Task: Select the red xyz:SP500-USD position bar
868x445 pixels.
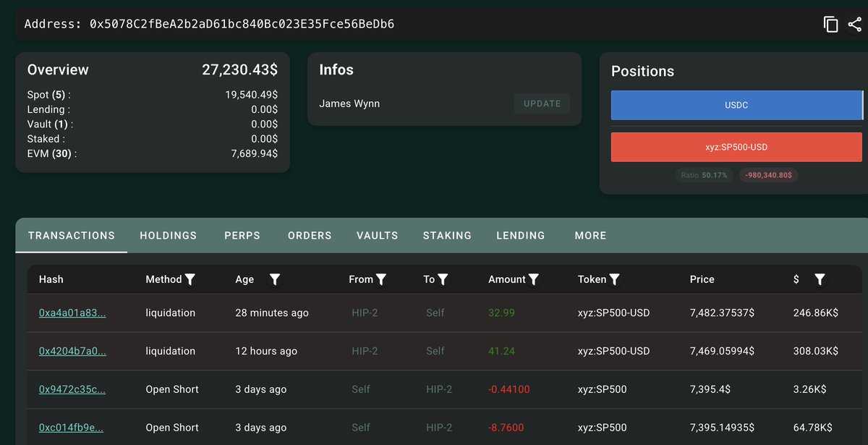Action: [736, 147]
